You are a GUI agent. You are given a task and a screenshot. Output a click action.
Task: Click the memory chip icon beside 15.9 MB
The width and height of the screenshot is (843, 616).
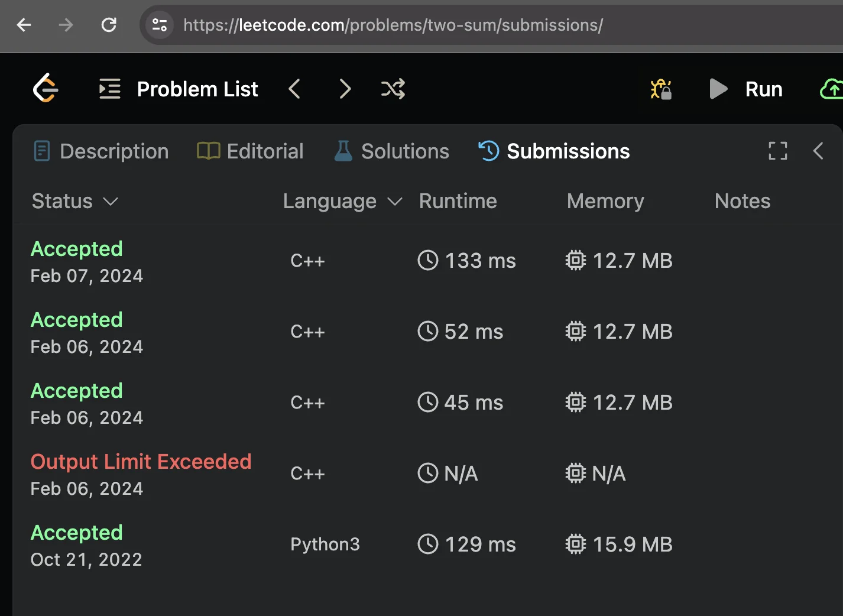coord(576,544)
